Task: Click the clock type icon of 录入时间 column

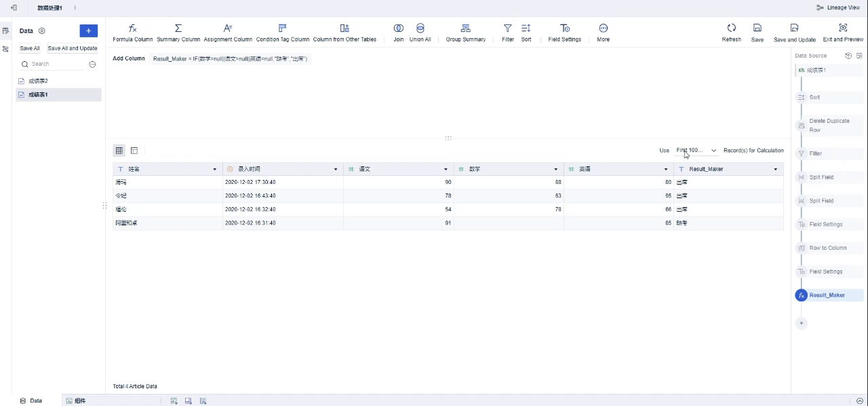Action: [230, 169]
